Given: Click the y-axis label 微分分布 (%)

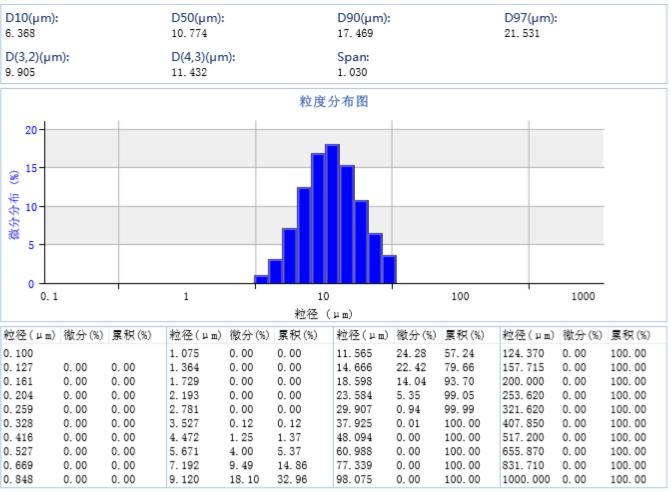Looking at the screenshot, I should click(15, 205).
